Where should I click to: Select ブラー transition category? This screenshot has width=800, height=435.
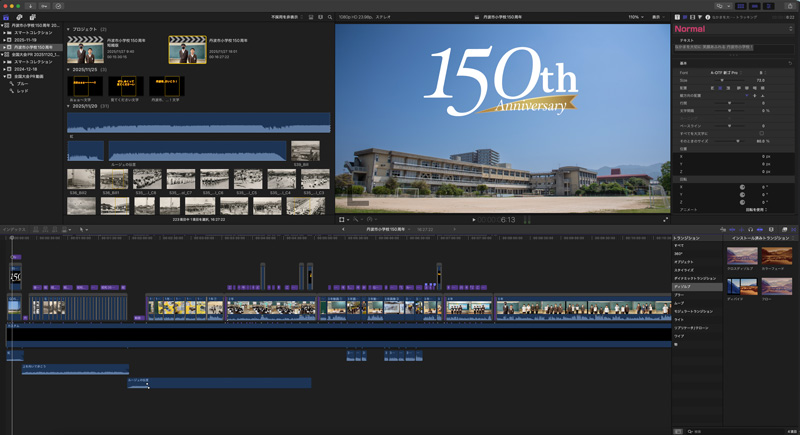click(679, 295)
